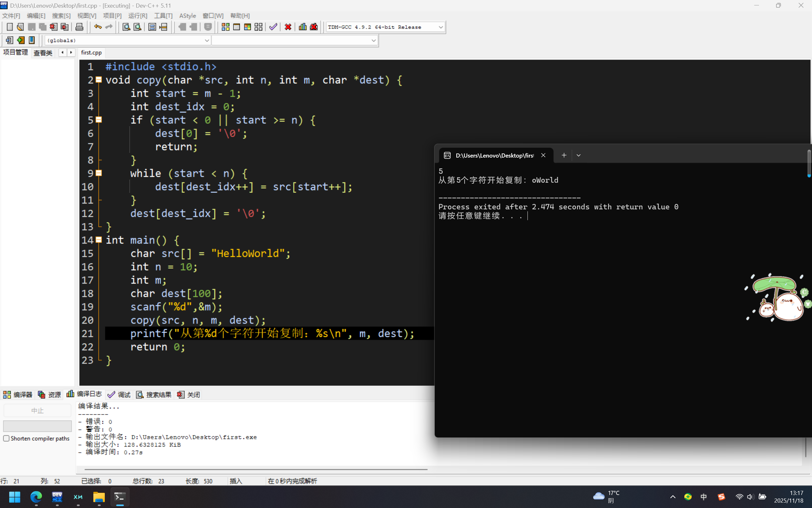Click the New file toolbar icon
The image size is (812, 508).
pos(10,27)
